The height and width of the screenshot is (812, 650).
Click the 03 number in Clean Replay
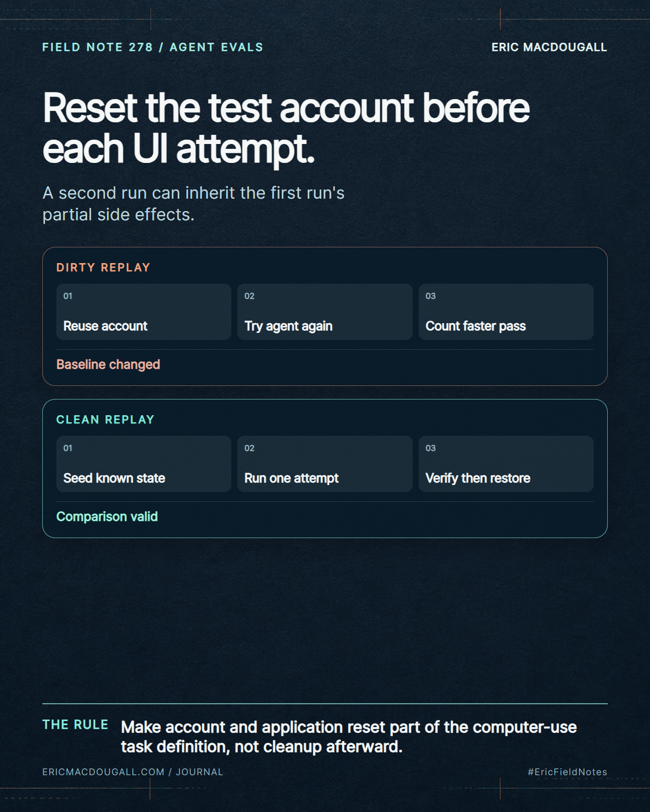coord(431,448)
